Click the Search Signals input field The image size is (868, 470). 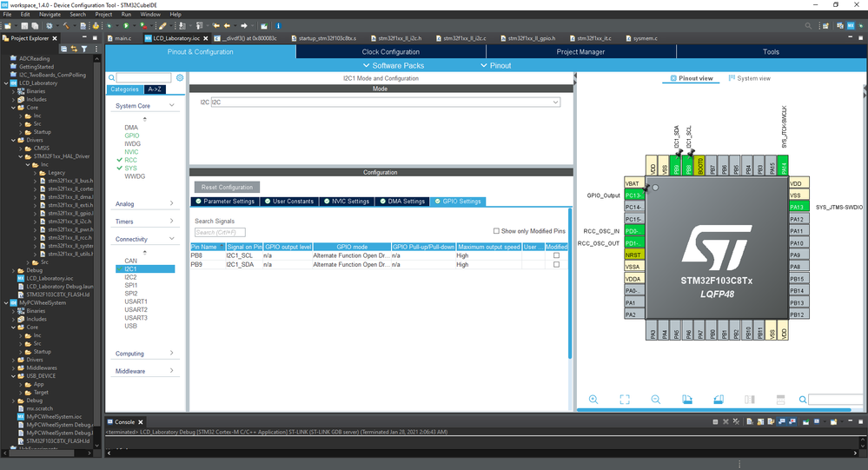pos(220,233)
